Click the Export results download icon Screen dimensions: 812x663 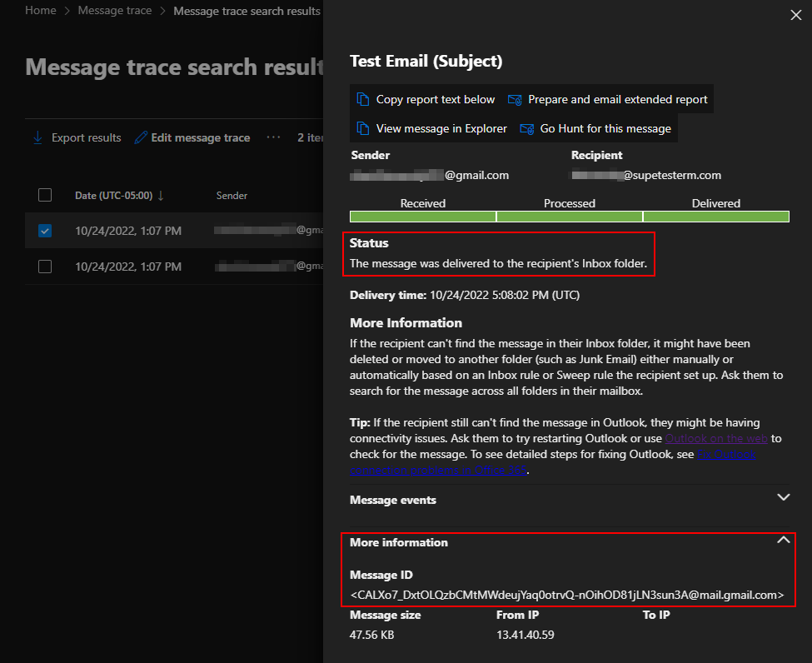37,137
